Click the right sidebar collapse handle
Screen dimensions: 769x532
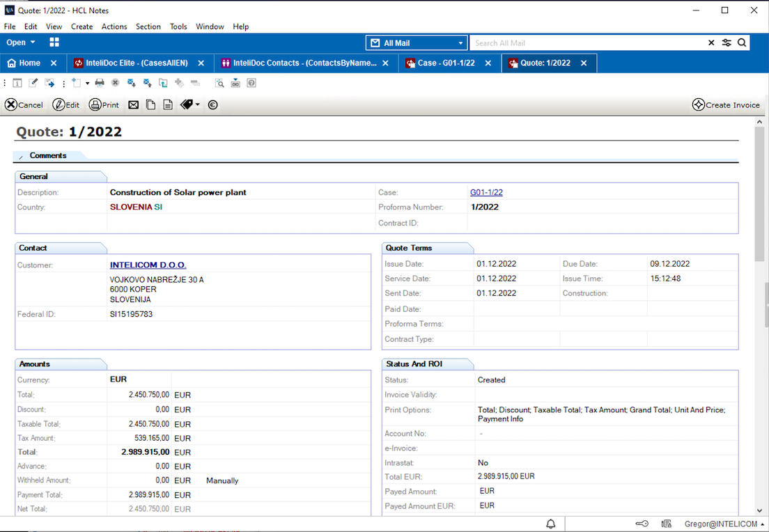[766, 305]
